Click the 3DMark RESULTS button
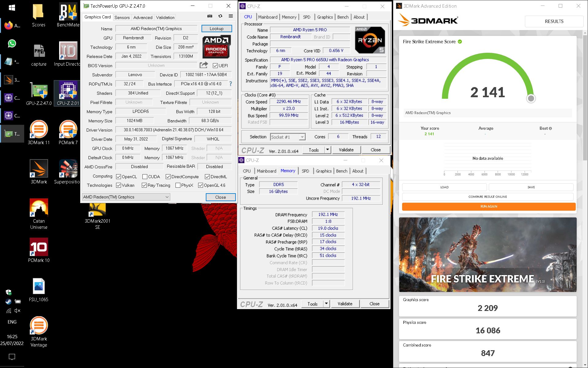Screen dimensions: 588x368 [554, 21]
